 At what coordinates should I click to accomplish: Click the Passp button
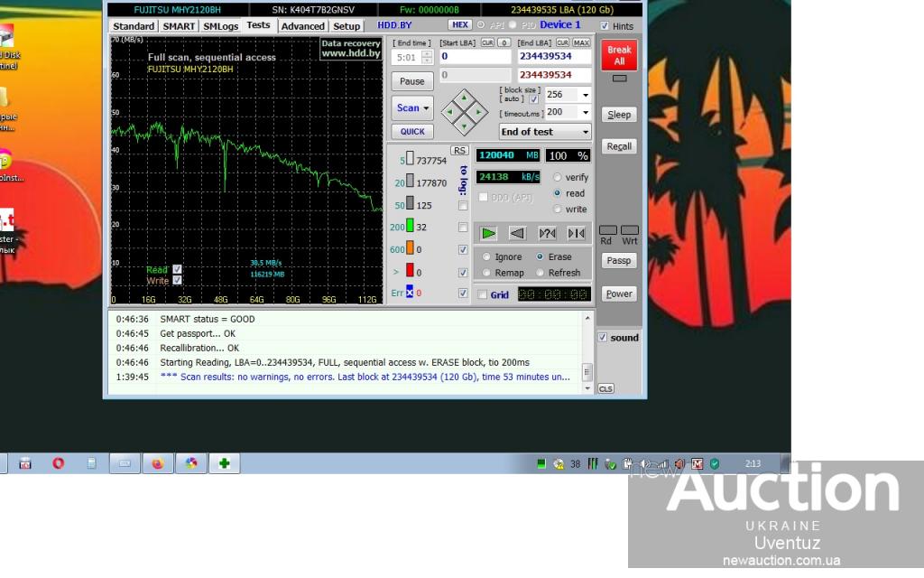pyautogui.click(x=619, y=261)
